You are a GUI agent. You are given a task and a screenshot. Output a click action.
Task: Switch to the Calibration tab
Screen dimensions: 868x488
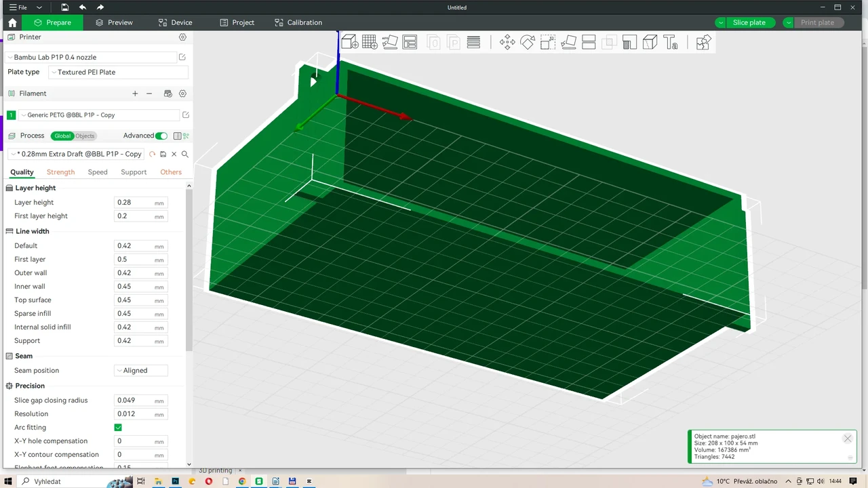(x=298, y=22)
